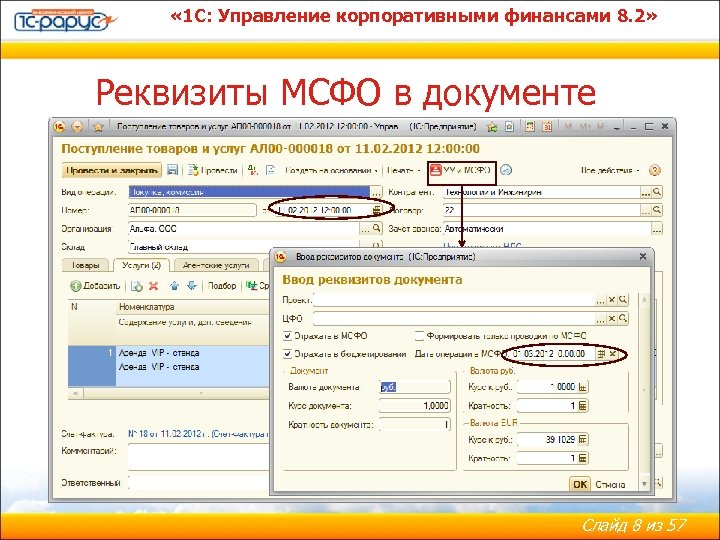
Task: Click the search icon of the Проект field
Action: 623,300
